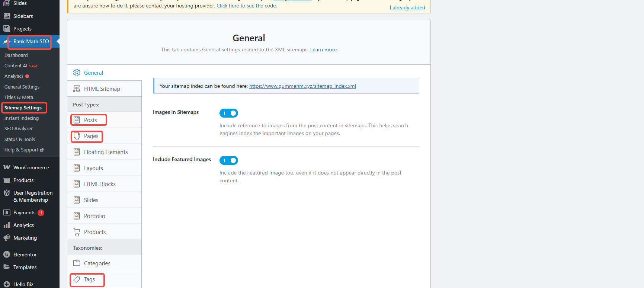This screenshot has width=644, height=288.
Task: Turn off Include Featured Images toggle
Action: tap(228, 160)
